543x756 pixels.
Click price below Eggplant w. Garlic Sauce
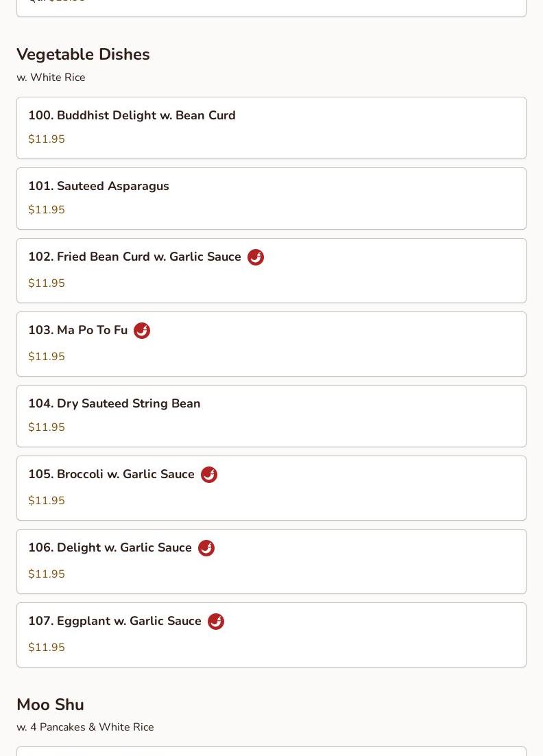click(x=47, y=648)
